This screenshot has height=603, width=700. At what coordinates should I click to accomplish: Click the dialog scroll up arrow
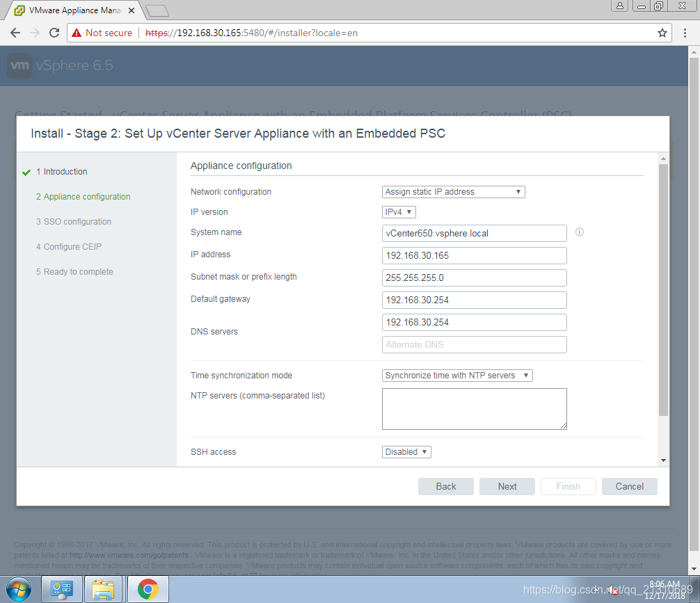point(663,159)
